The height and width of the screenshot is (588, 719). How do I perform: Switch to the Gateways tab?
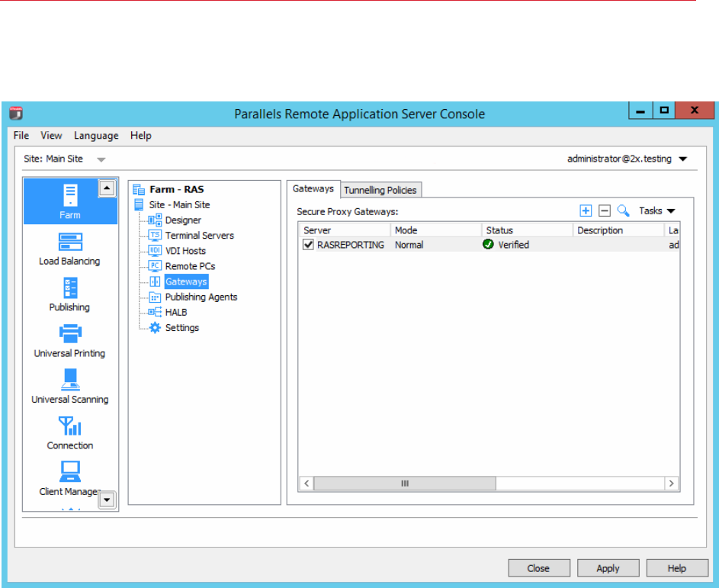[313, 189]
